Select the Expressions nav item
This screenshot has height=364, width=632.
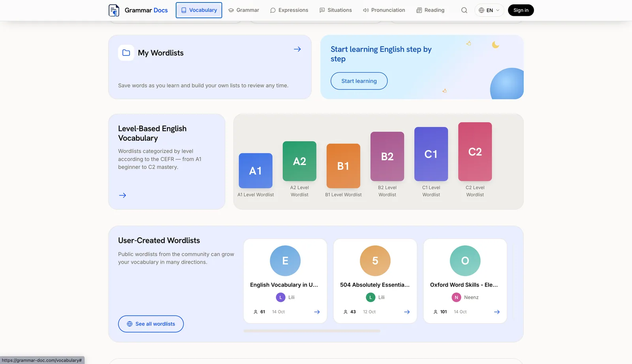pyautogui.click(x=289, y=10)
